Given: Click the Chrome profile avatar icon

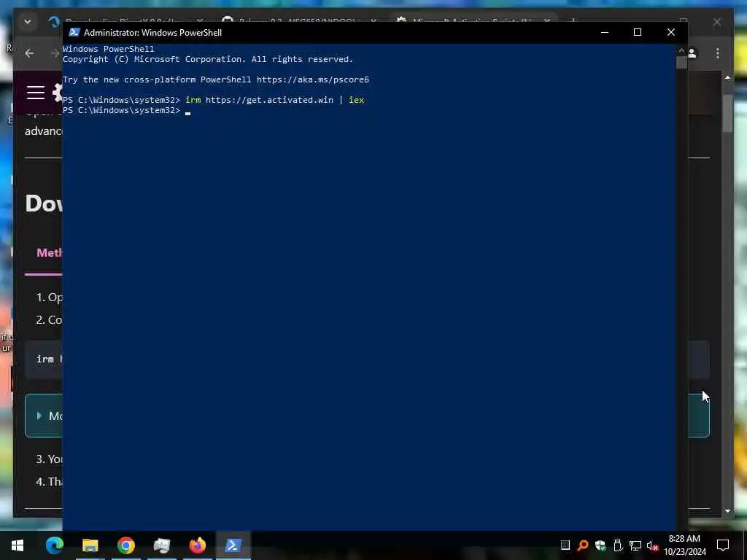Looking at the screenshot, I should pyautogui.click(x=692, y=53).
